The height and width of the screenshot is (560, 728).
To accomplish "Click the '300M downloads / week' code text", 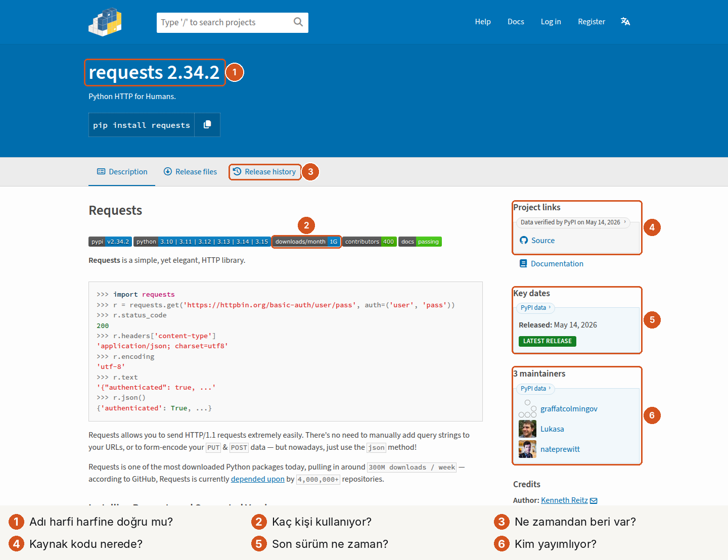I will click(412, 468).
